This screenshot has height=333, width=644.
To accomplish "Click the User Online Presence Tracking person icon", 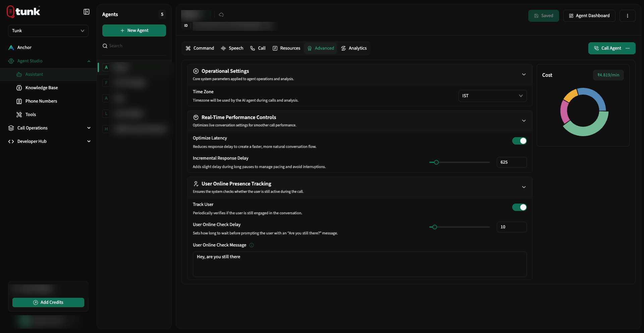I will pyautogui.click(x=196, y=184).
